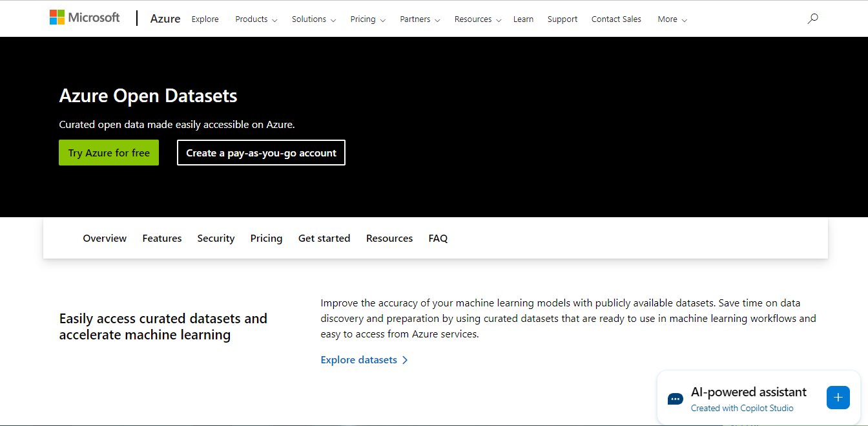Open the Partners dropdown
Image resolution: width=868 pixels, height=426 pixels.
(x=420, y=19)
